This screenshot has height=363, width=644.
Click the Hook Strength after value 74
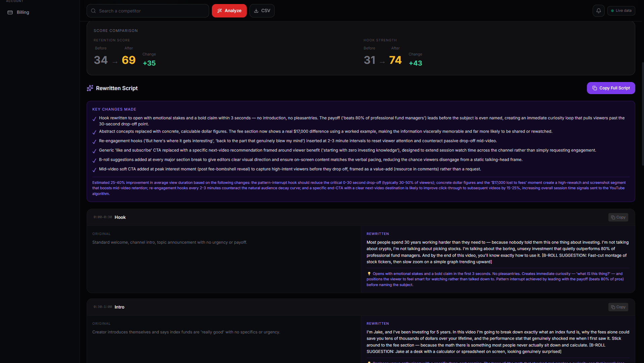pyautogui.click(x=395, y=60)
